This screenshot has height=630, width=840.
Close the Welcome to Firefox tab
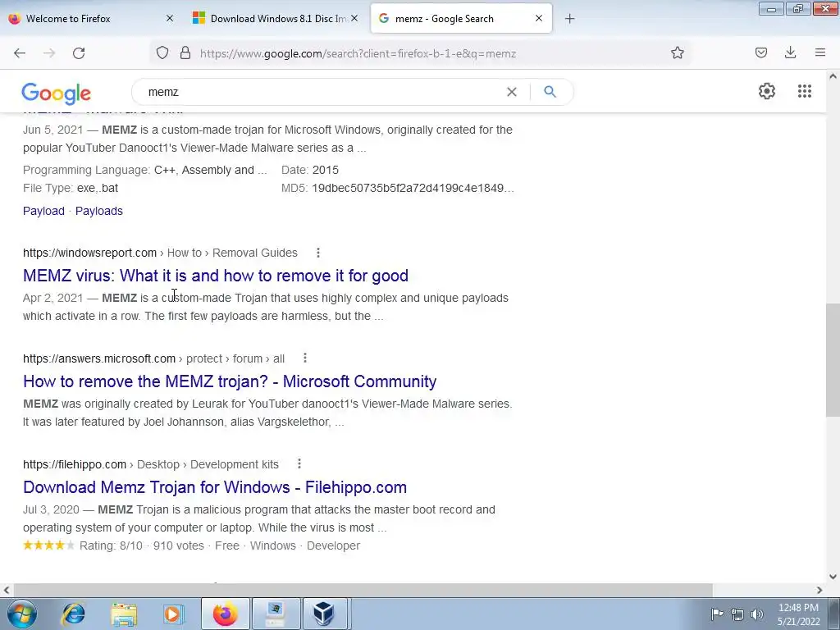coord(170,19)
